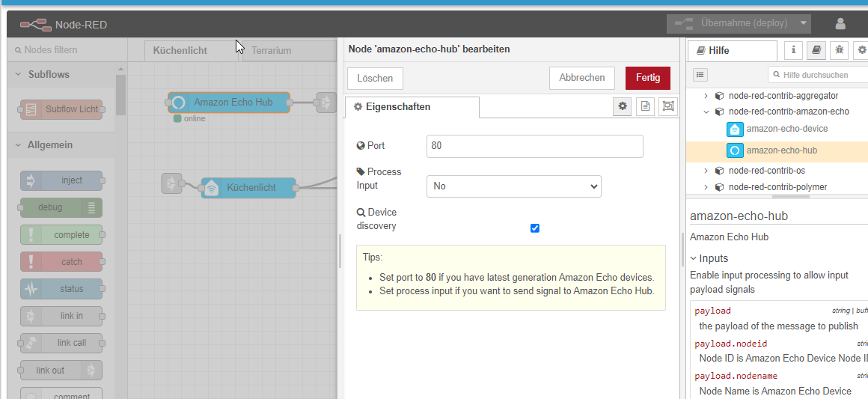Open the debug messages bug icon
This screenshot has height=399, width=868.
pyautogui.click(x=840, y=50)
